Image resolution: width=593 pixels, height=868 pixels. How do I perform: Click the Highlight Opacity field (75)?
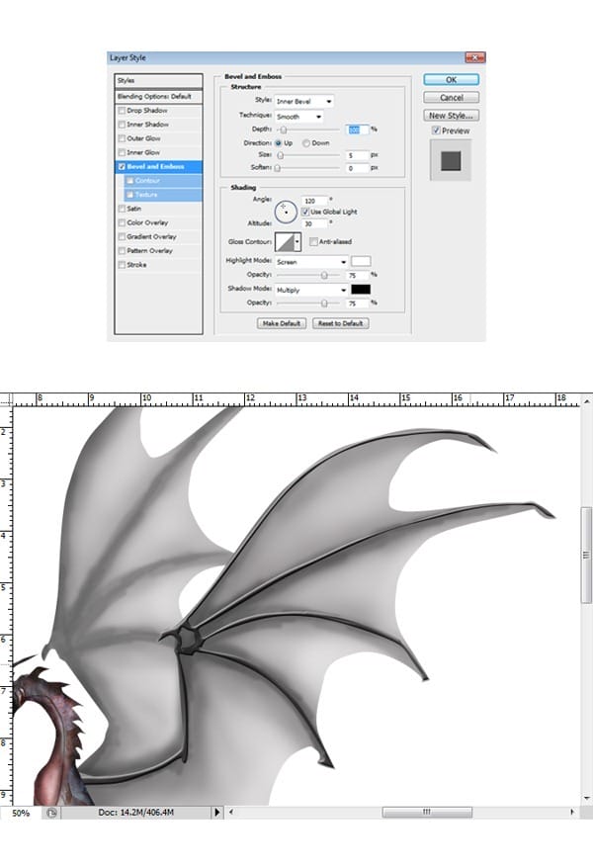pyautogui.click(x=358, y=275)
